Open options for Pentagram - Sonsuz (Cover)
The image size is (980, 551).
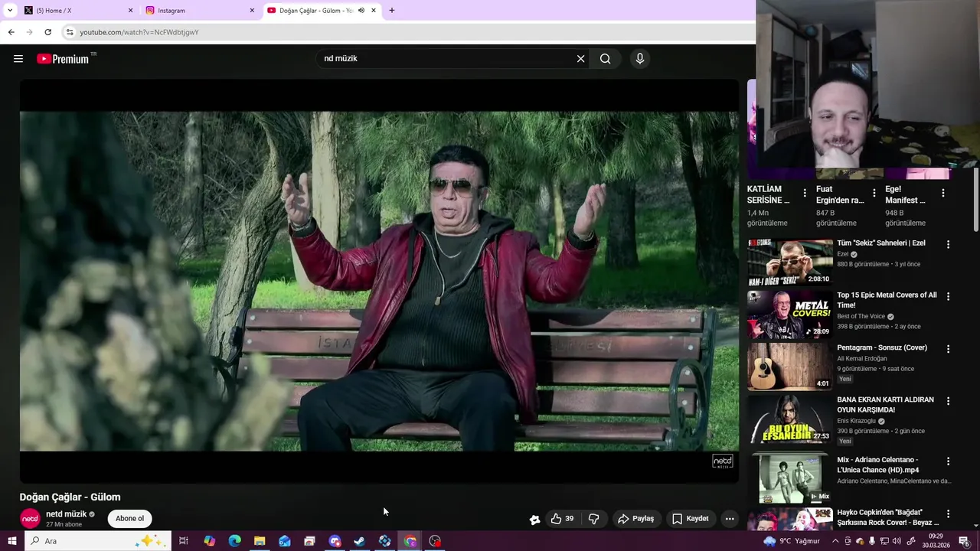(x=949, y=349)
